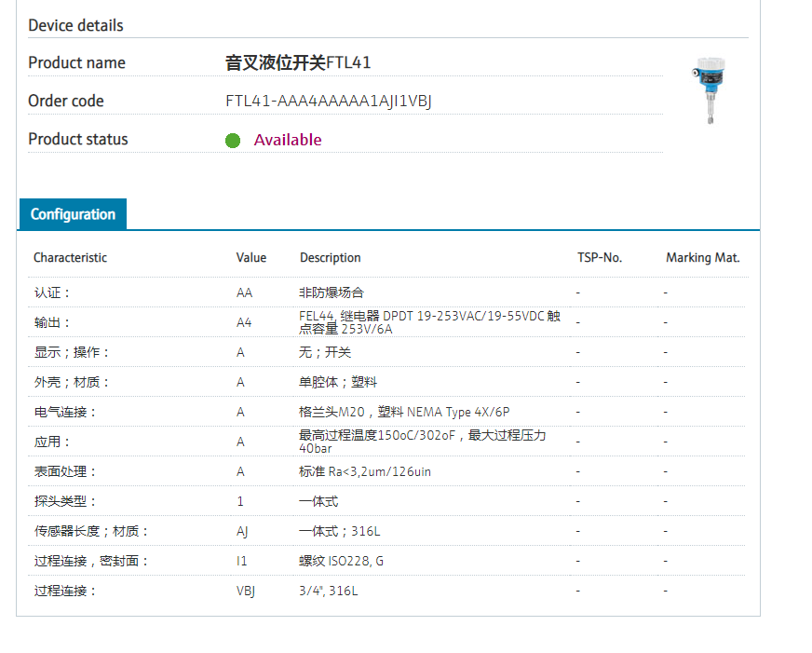Viewport: 812px width, 653px height.
Task: Click the Description column header
Action: 330,258
